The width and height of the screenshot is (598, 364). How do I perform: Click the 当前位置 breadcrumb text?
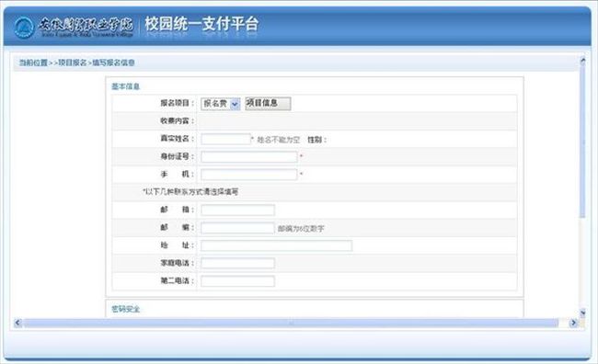33,63
